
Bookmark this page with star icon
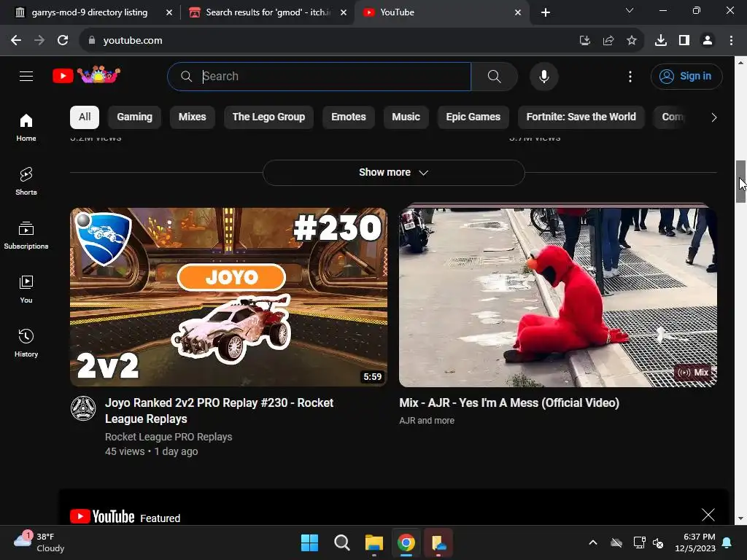(x=632, y=41)
